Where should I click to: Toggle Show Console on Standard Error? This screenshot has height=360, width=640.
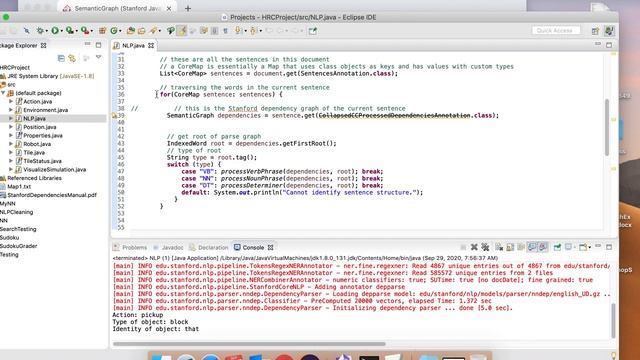click(x=543, y=247)
